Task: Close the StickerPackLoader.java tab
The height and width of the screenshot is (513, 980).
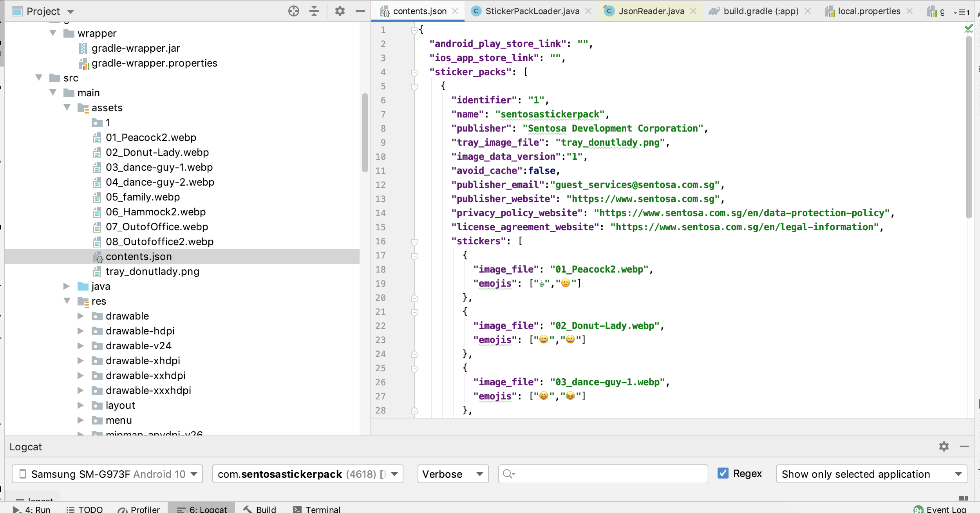Action: pos(588,11)
